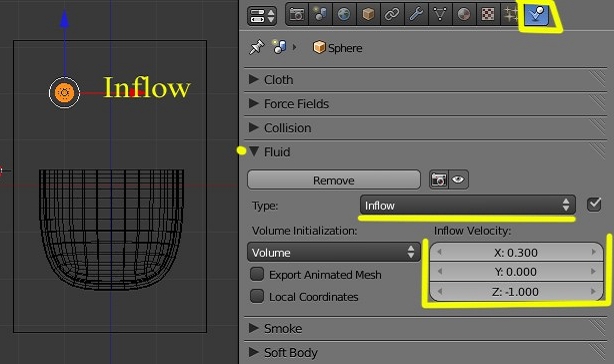Viewport: 614px width, 364px height.
Task: Grab the Force Fields panel drag handle
Action: pos(598,103)
